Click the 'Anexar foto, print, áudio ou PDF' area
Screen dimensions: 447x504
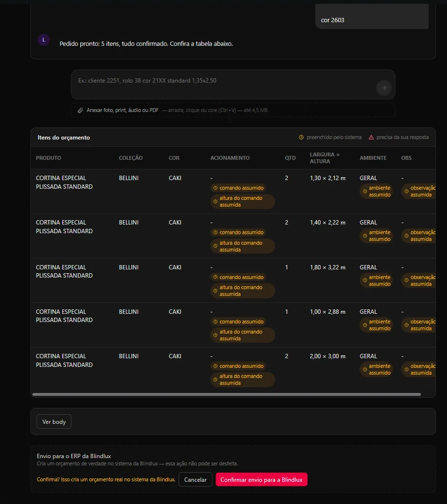[233, 110]
